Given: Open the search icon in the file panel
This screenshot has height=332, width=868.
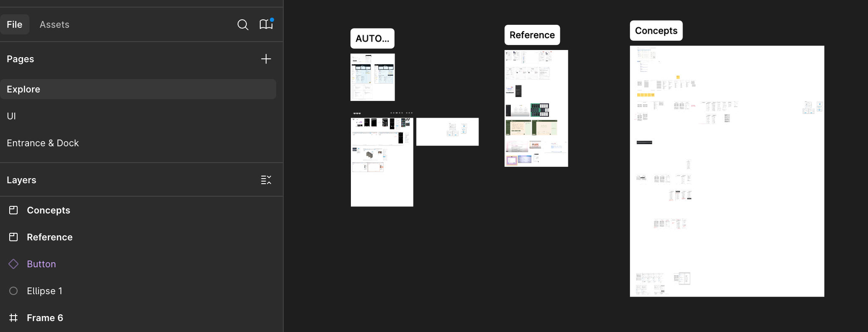Looking at the screenshot, I should click(x=243, y=25).
